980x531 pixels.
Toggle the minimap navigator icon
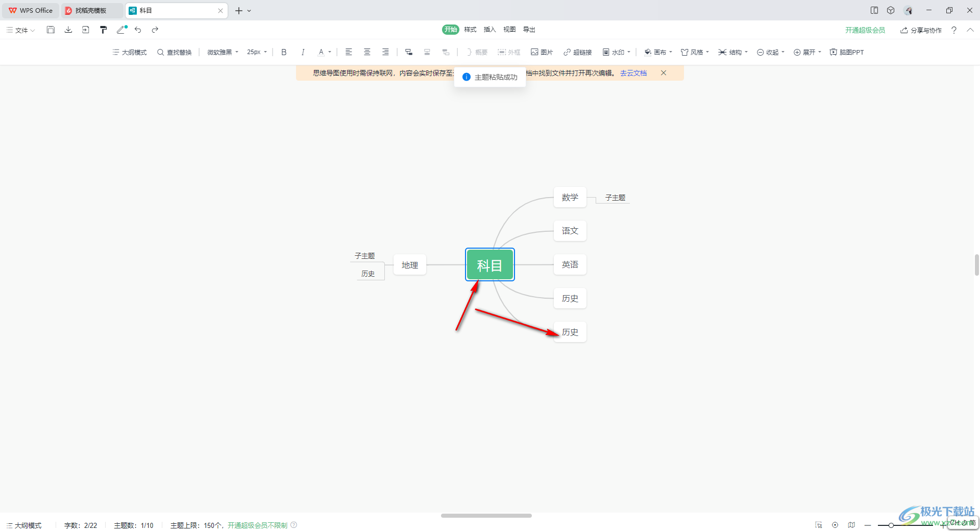(x=851, y=525)
